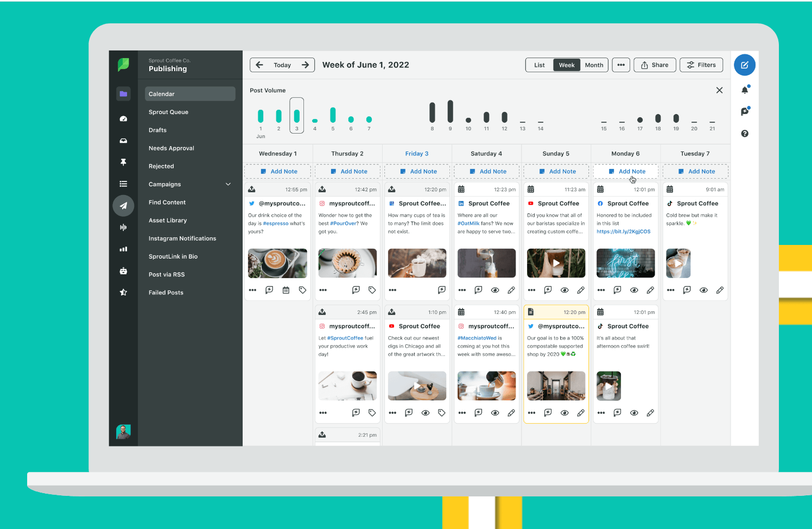Click the blue compose post button

click(x=745, y=65)
